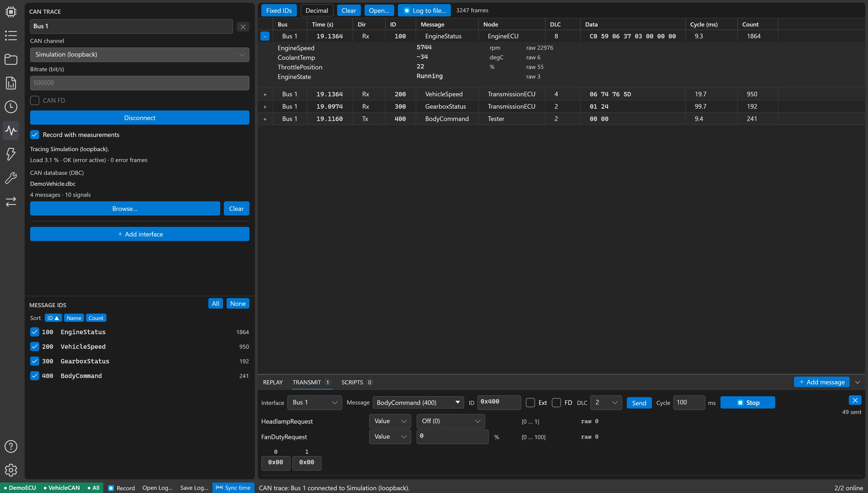
Task: Expand the GearboxStatus trace row
Action: click(265, 107)
